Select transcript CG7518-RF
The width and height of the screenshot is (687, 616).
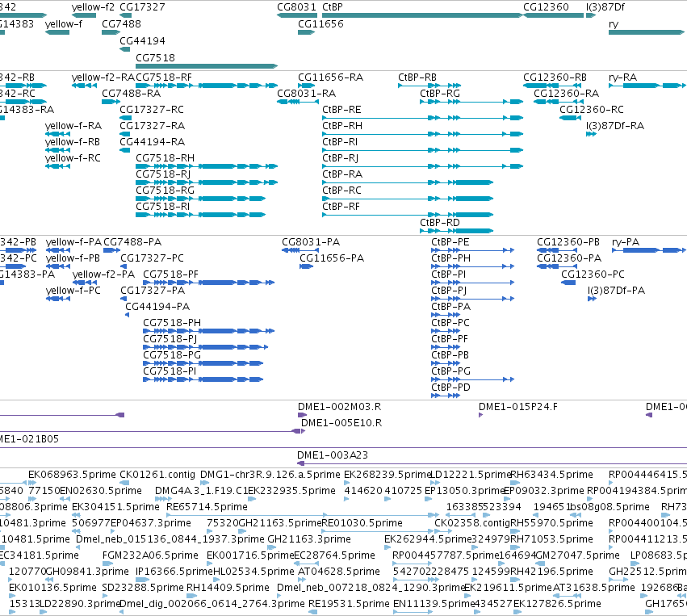(207, 86)
